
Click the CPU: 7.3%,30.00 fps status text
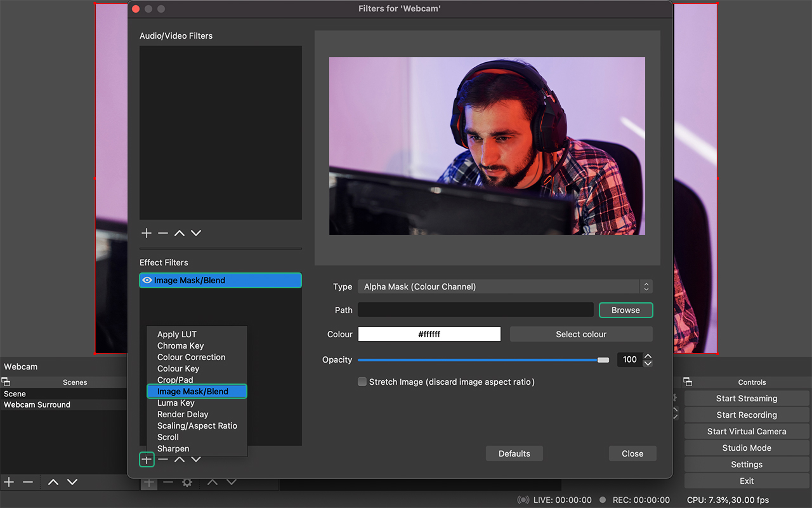click(728, 500)
